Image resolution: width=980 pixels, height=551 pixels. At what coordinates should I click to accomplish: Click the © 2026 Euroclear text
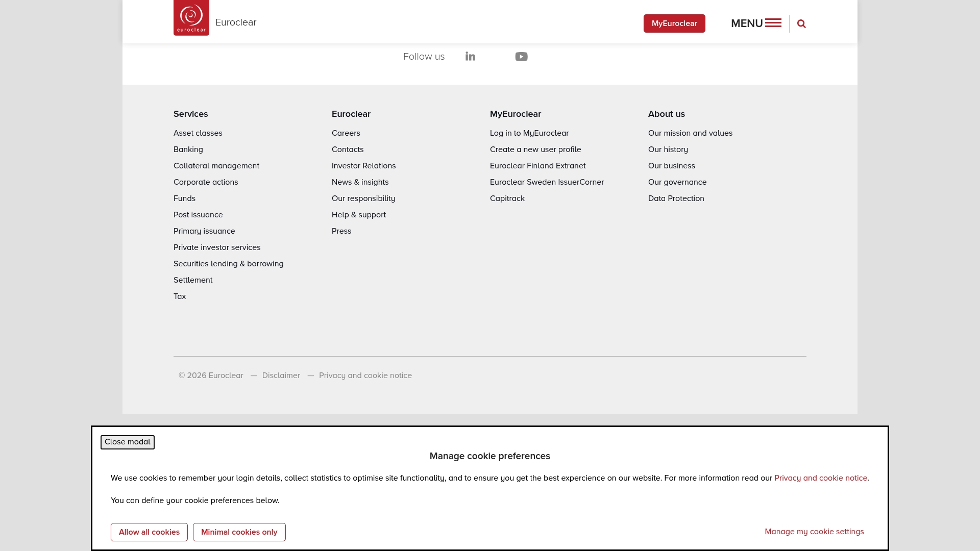[x=211, y=375]
